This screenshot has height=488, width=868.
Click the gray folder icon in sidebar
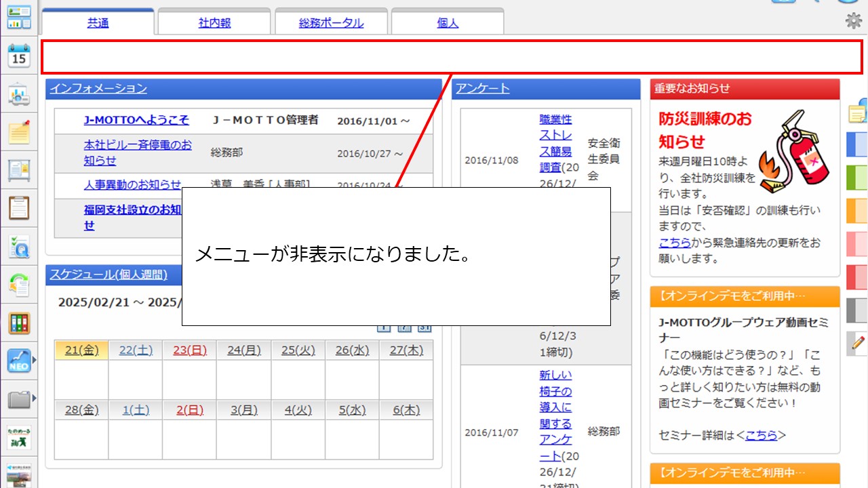point(18,399)
